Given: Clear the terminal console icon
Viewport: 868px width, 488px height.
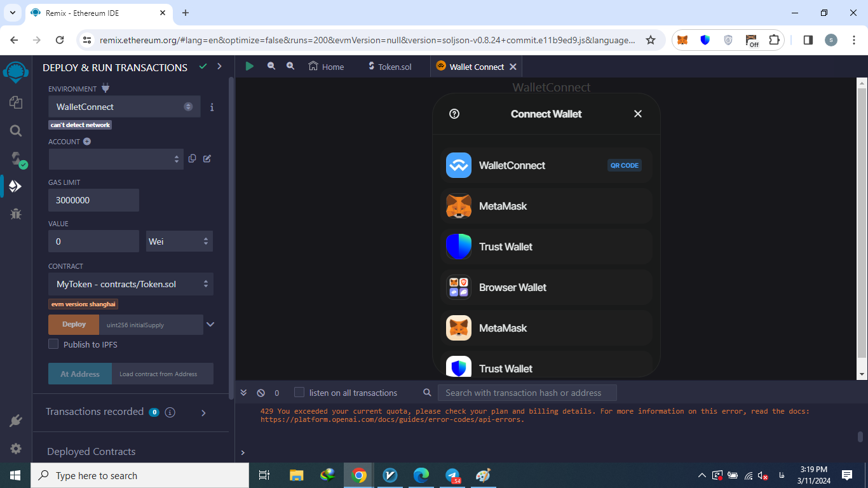Looking at the screenshot, I should (x=261, y=393).
